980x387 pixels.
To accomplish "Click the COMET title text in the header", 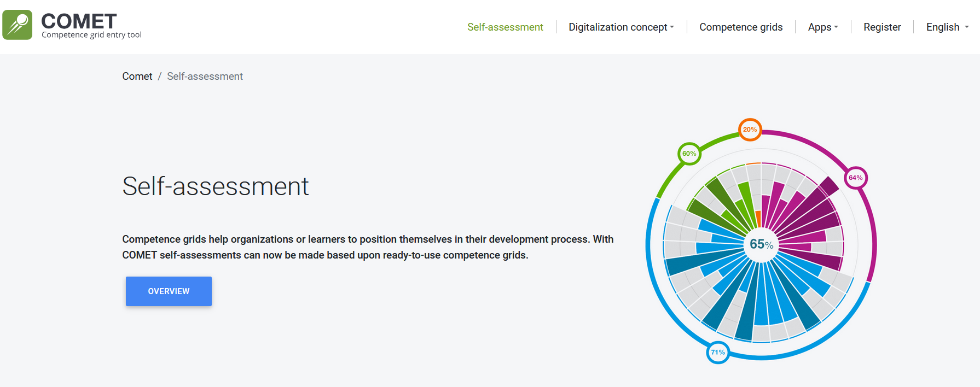I will tap(79, 21).
